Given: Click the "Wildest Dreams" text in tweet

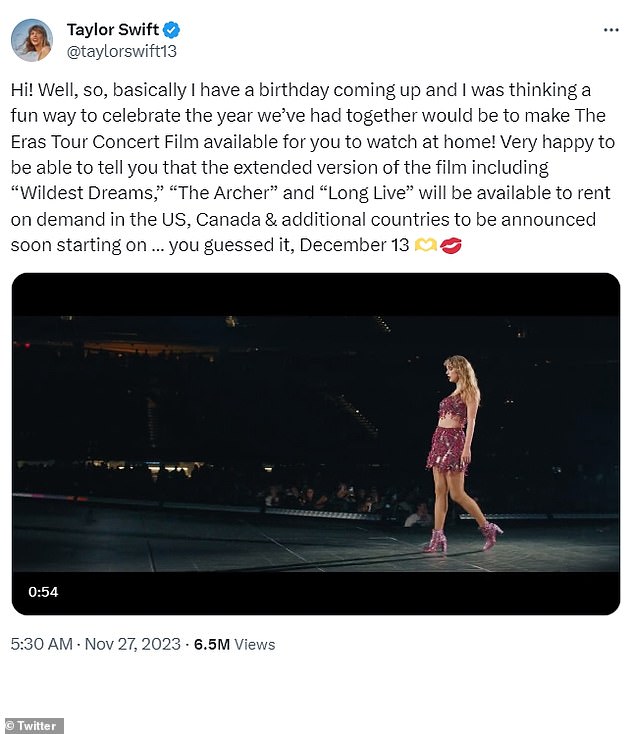Looking at the screenshot, I should click(x=87, y=193).
